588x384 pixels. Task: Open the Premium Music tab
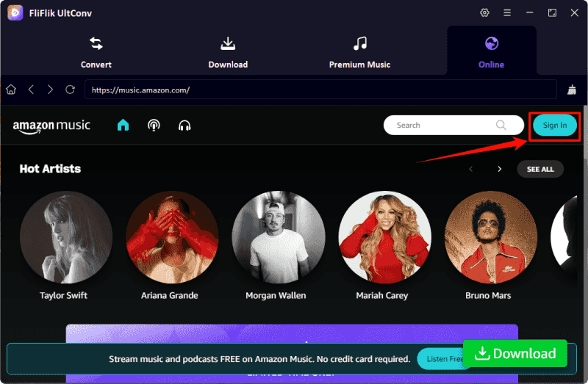(359, 51)
